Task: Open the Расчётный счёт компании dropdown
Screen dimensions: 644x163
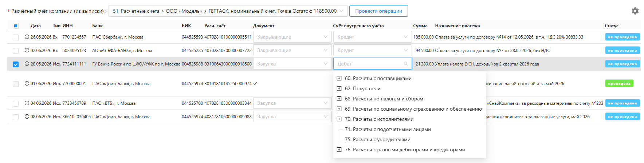Action: pos(228,11)
